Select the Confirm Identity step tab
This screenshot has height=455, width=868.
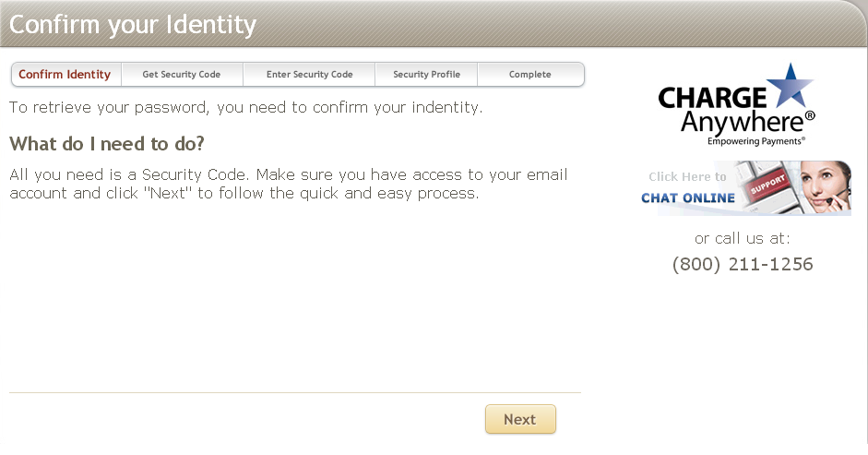[x=65, y=75]
